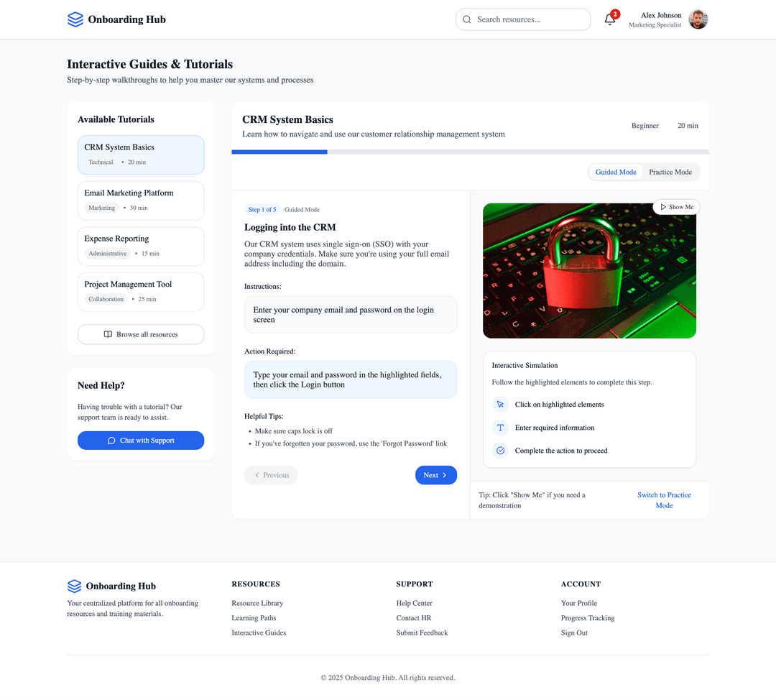Screen dimensions: 776x700
Task: Click the tutorial progress bar
Action: [470, 152]
